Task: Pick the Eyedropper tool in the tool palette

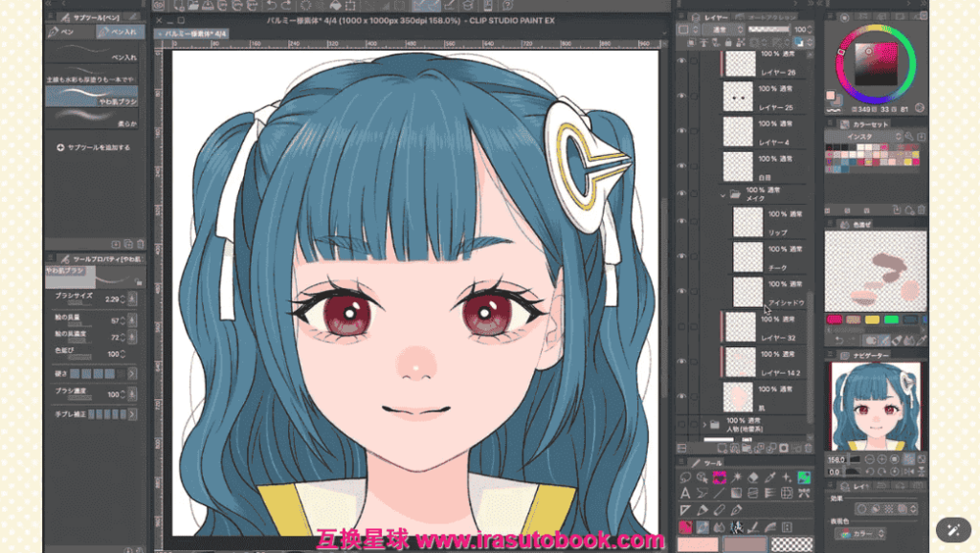Action: click(x=769, y=476)
